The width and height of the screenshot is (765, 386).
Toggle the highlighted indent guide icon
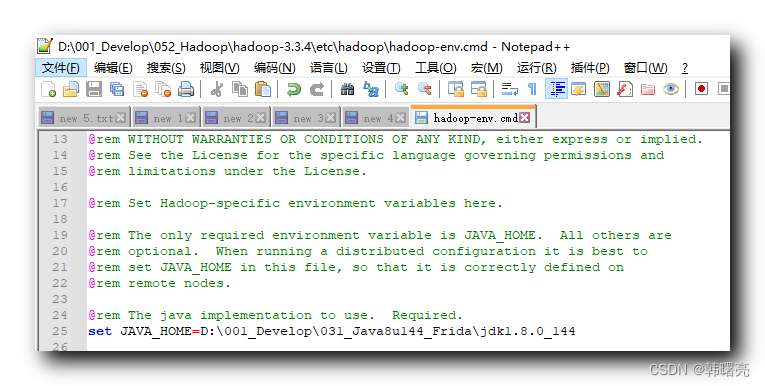[x=556, y=89]
